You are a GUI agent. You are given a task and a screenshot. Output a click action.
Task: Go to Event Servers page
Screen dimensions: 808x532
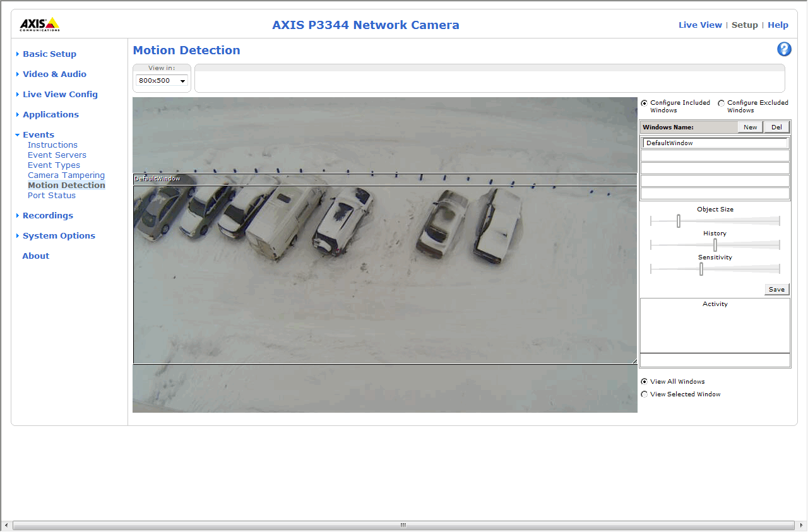(57, 155)
